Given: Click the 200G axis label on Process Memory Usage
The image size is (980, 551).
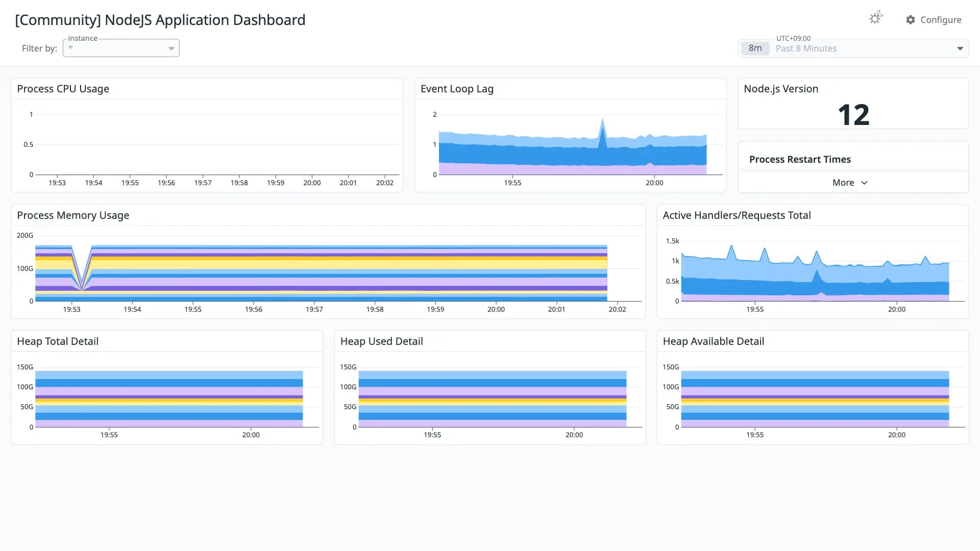Looking at the screenshot, I should pos(25,235).
